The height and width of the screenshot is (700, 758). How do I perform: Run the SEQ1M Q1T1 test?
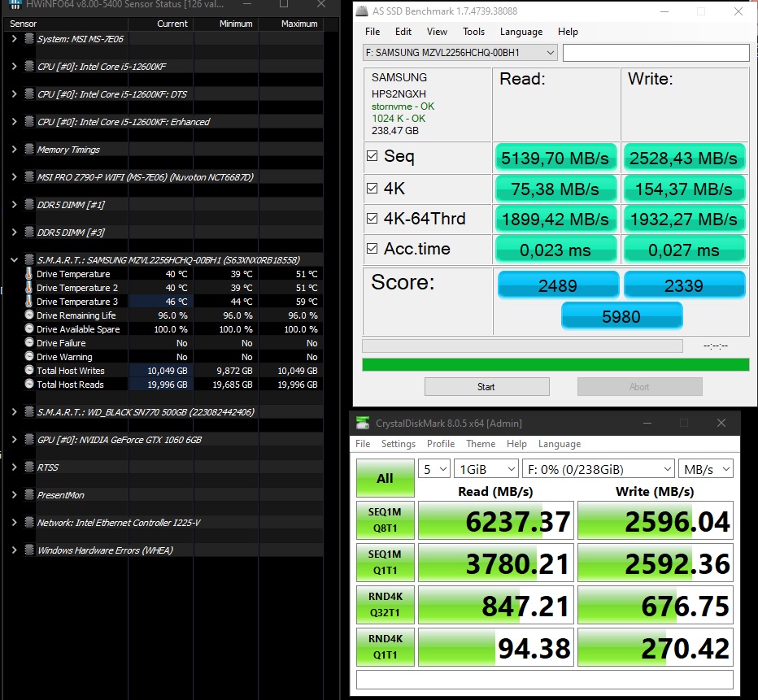[x=386, y=563]
